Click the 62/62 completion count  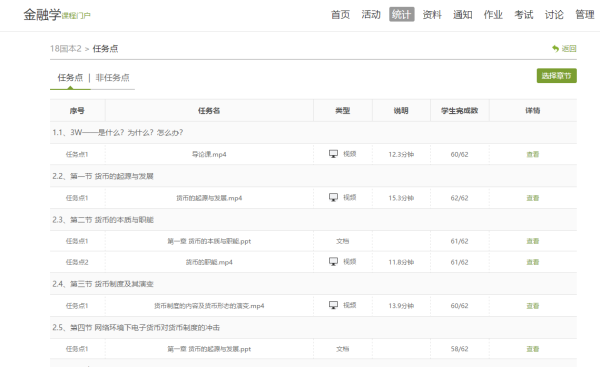[459, 198]
